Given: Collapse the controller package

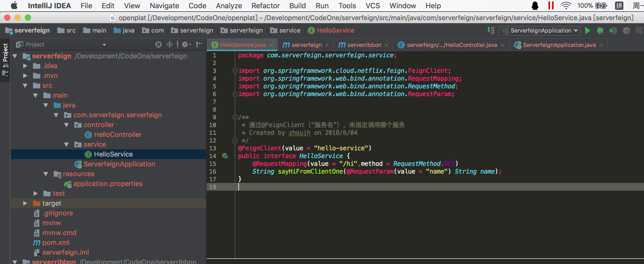Looking at the screenshot, I should pos(66,125).
